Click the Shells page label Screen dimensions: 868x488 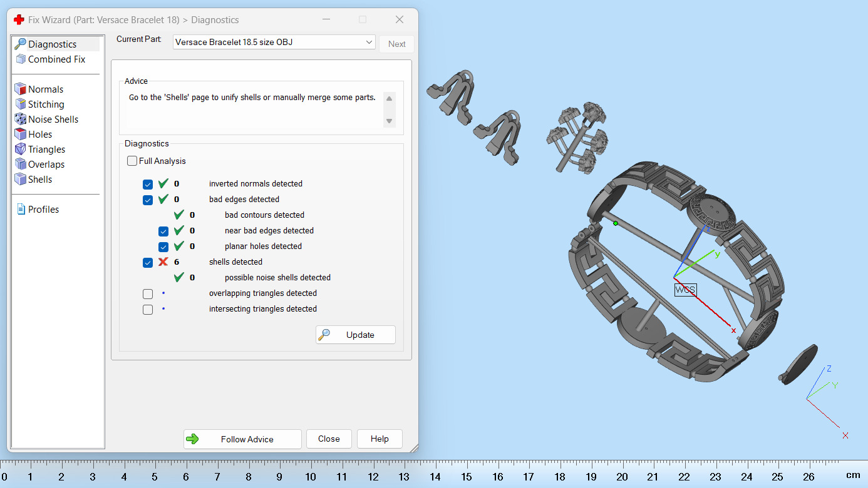click(x=40, y=179)
